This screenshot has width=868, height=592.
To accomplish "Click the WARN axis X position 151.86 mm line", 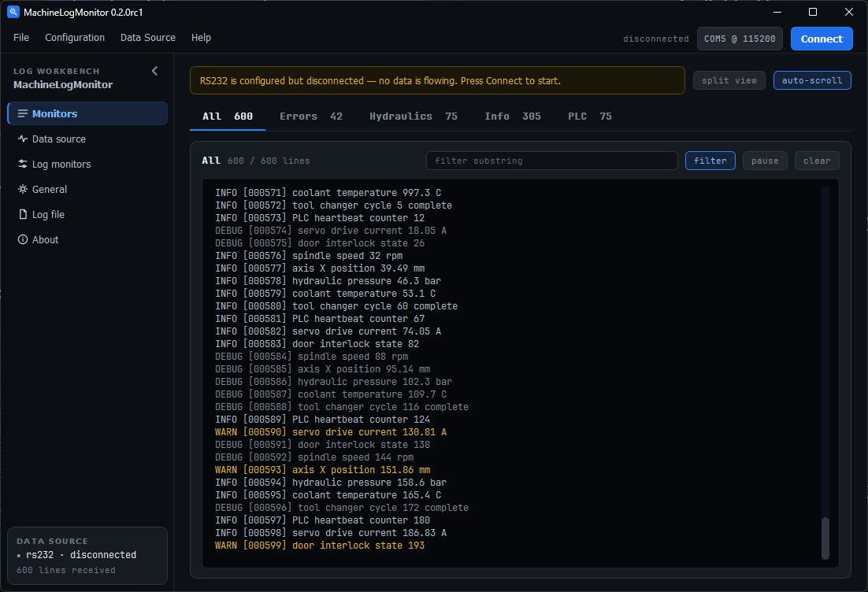I will coord(323,470).
